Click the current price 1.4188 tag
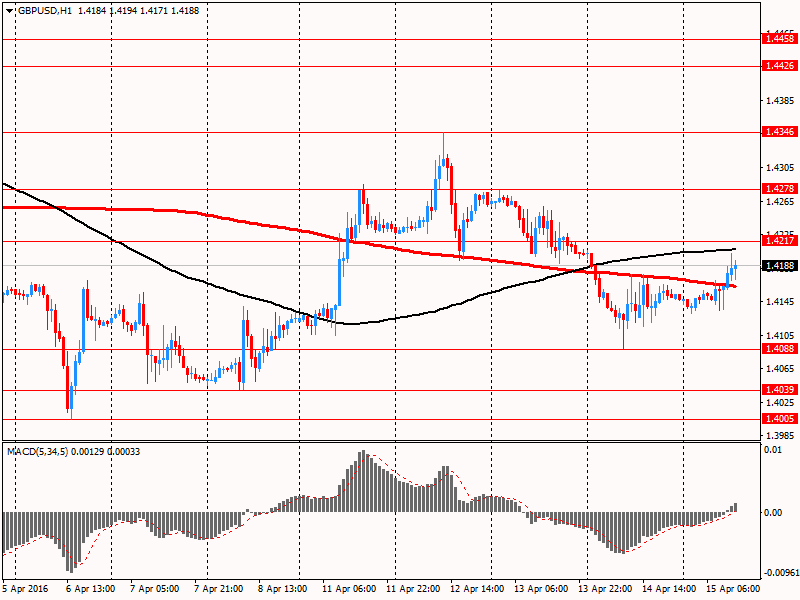Screen dimensions: 800x600 tap(780, 266)
